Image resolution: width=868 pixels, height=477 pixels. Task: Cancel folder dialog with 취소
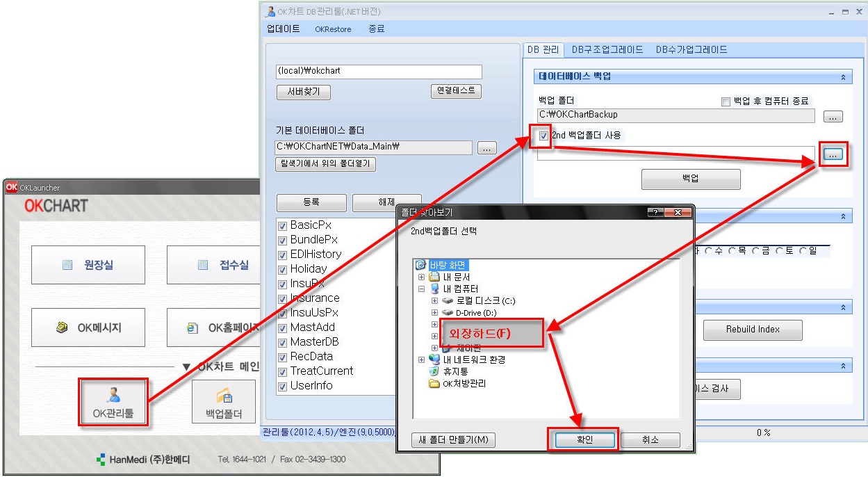point(650,440)
